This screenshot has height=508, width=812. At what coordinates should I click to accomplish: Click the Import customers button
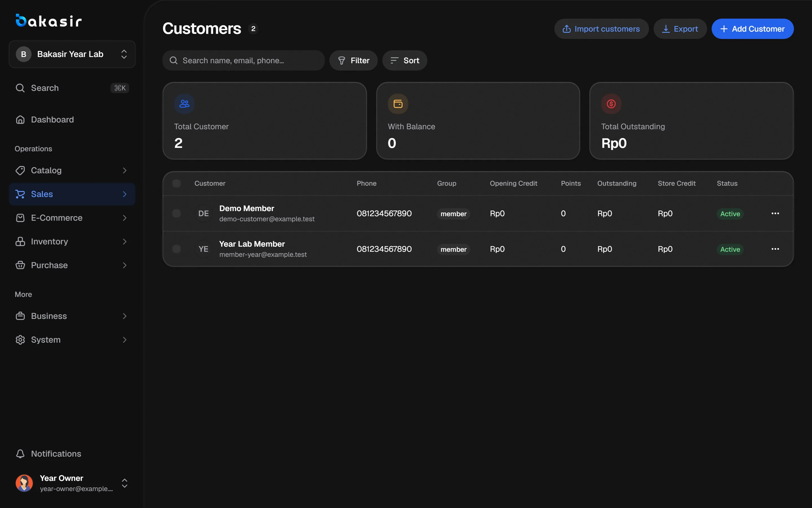[601, 29]
